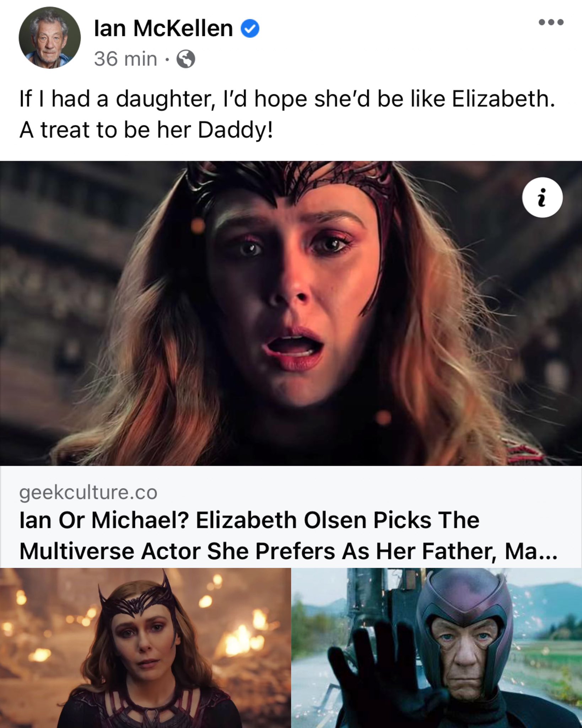Click the blue verified checkmark badge
This screenshot has height=728, width=582.
250,29
